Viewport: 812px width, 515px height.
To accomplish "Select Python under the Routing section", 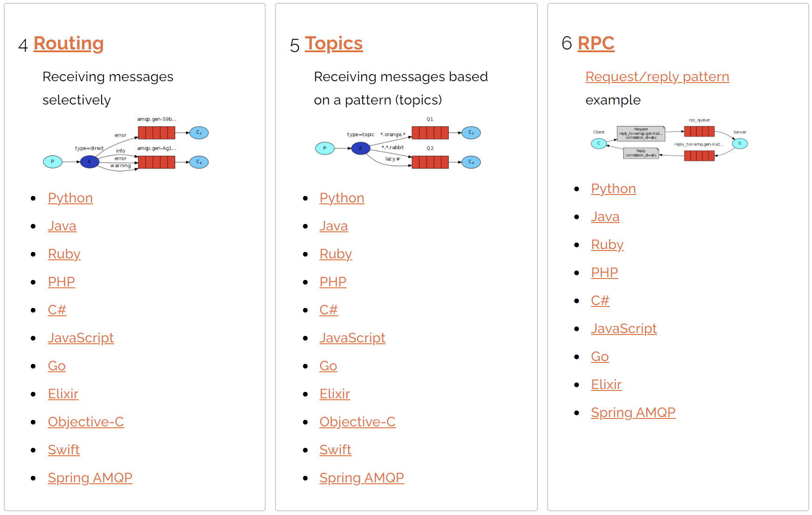I will point(70,198).
